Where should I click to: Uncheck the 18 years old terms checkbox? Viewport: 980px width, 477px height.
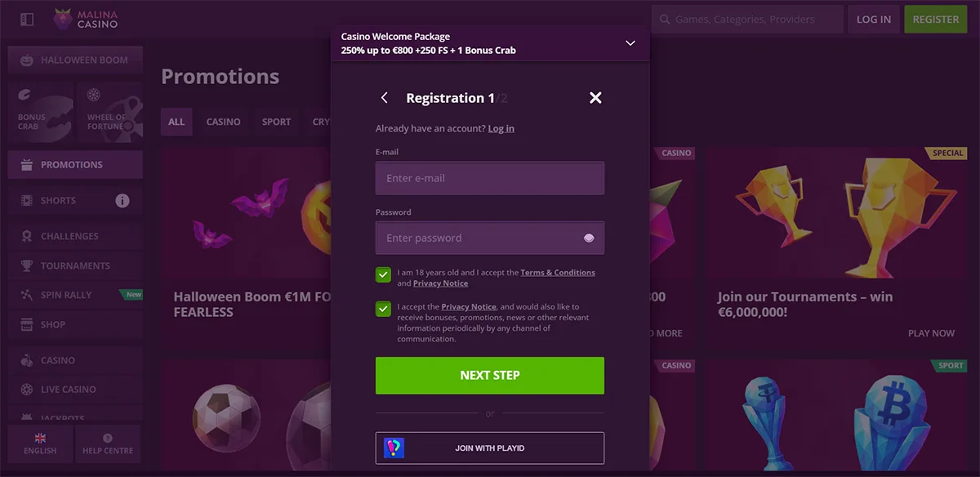pos(383,274)
